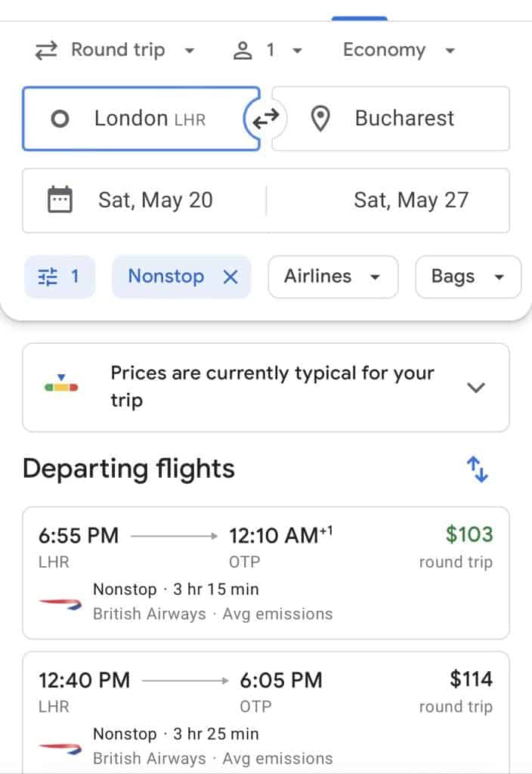Swap origin and destination airports
The width and height of the screenshot is (532, 774).
(x=265, y=119)
